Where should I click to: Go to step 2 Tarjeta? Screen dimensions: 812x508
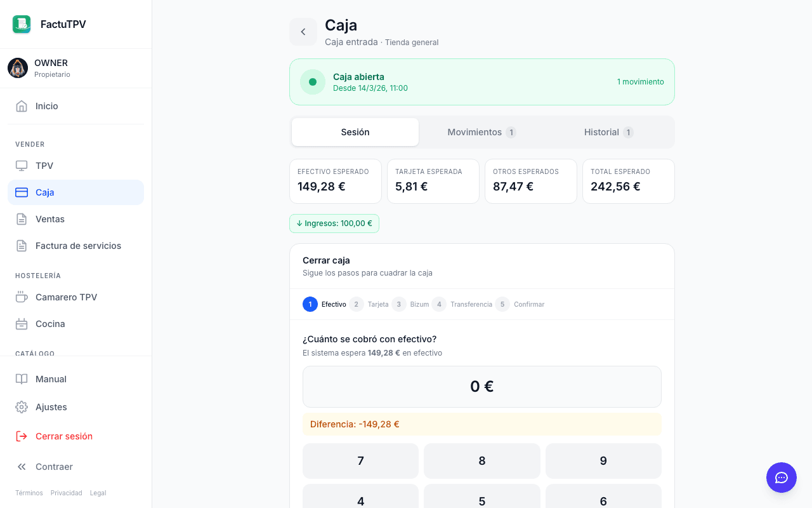pos(369,304)
